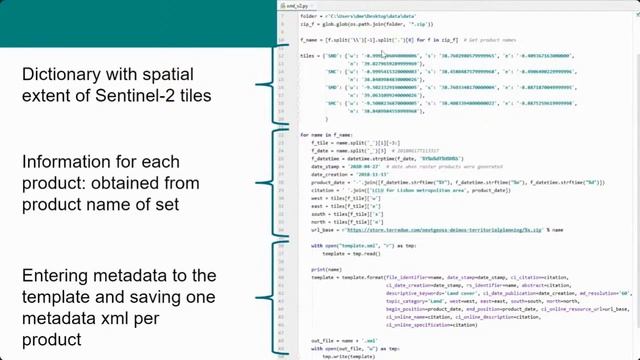This screenshot has height=360, width=640.
Task: Click the 'f_datetime = datetime.strptime' line
Action: [387, 159]
